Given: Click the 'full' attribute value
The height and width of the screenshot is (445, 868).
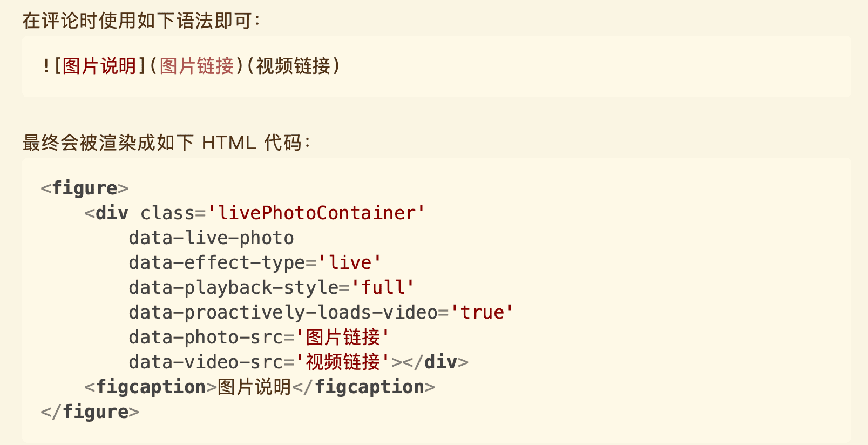Looking at the screenshot, I should point(383,287).
